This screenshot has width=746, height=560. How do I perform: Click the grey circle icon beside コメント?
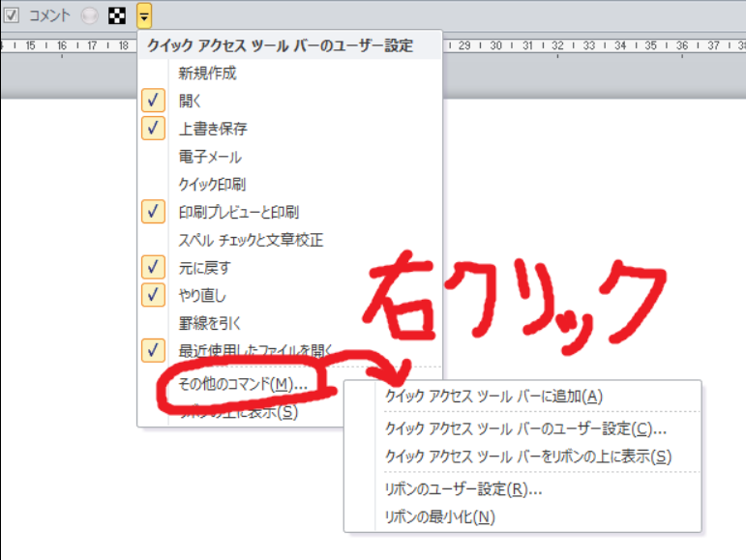[x=90, y=15]
